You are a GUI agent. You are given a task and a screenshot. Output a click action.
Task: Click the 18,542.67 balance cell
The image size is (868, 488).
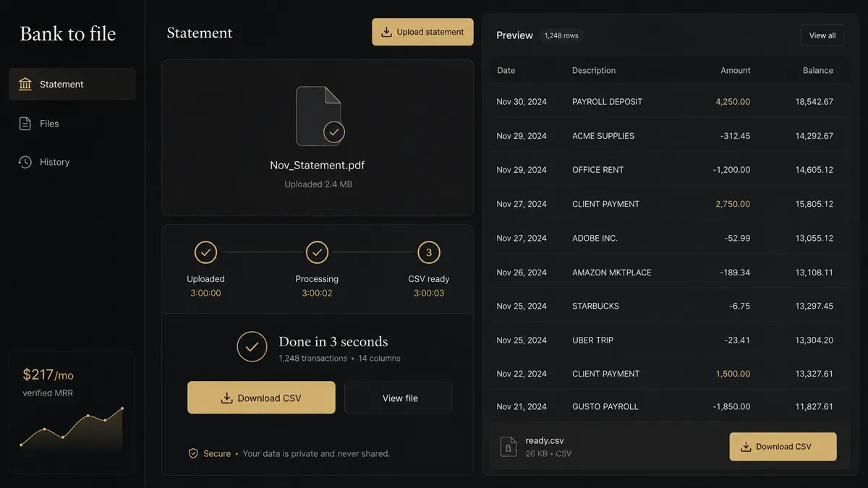(814, 102)
